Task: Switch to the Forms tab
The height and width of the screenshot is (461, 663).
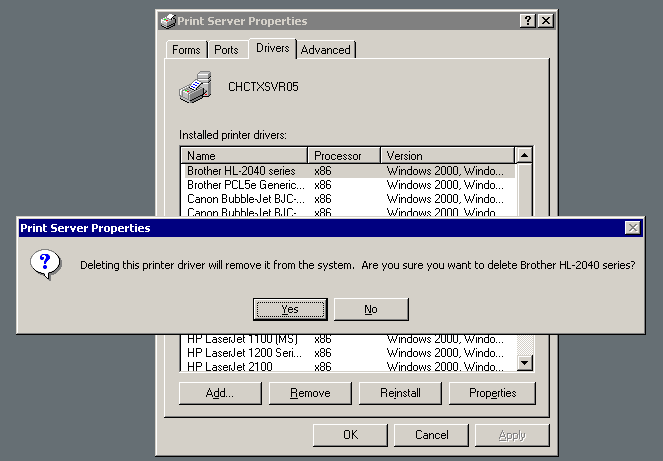Action: (x=186, y=50)
